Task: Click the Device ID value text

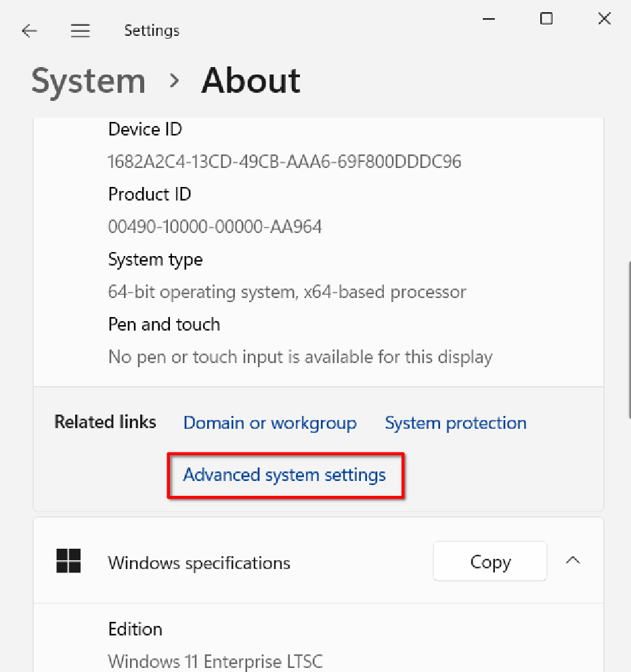Action: pyautogui.click(x=284, y=162)
